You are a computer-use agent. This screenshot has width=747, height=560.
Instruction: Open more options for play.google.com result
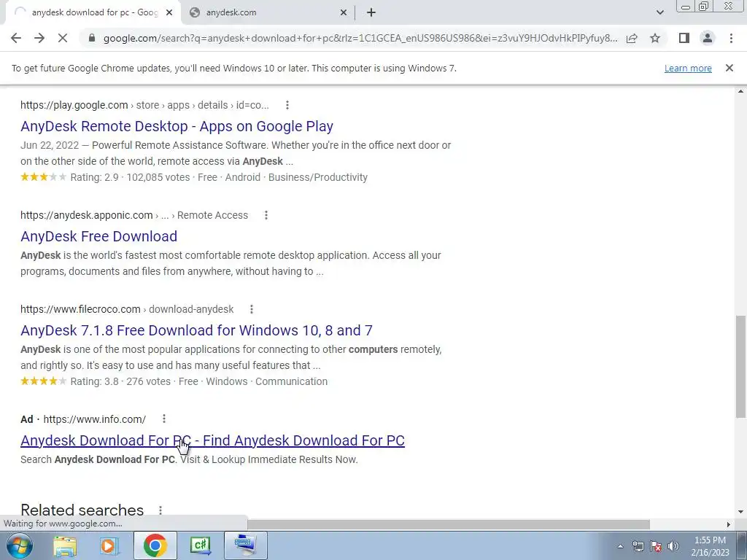[287, 105]
